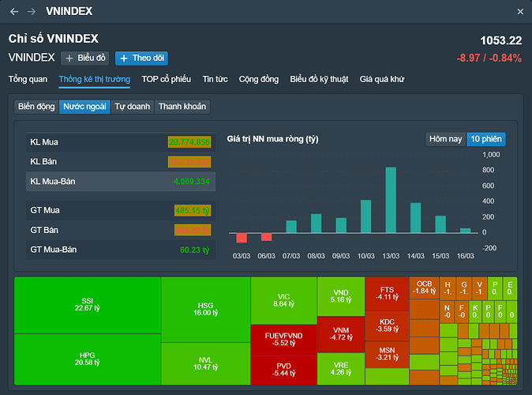Image resolution: width=532 pixels, height=395 pixels.
Task: Open the VIC 8.64 tỷ treemap tile
Action: (283, 300)
